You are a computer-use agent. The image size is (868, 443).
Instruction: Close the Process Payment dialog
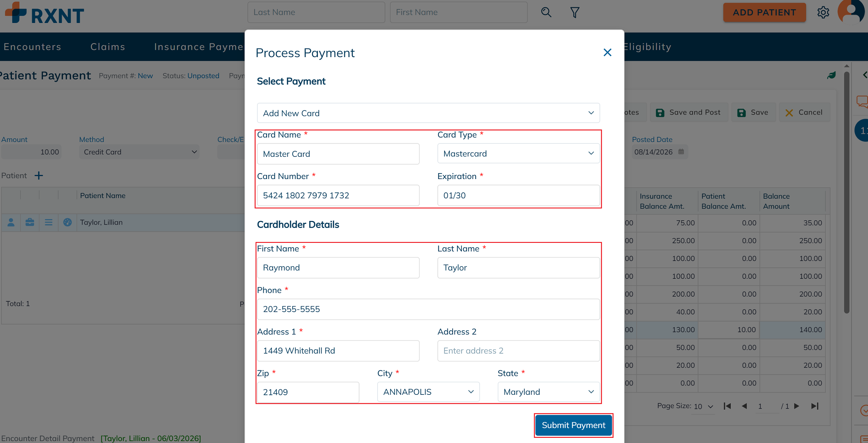(x=607, y=52)
